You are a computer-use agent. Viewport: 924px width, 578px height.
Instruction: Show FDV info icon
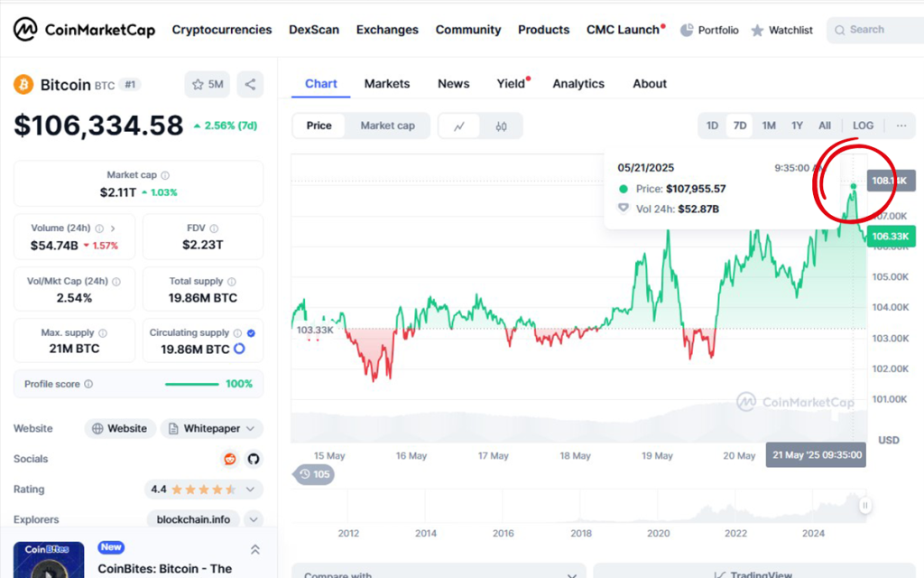pos(214,228)
